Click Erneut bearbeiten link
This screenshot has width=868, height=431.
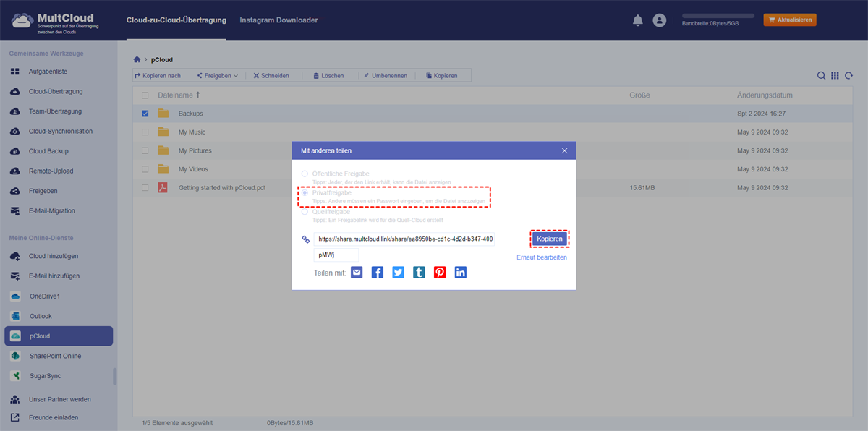(542, 257)
